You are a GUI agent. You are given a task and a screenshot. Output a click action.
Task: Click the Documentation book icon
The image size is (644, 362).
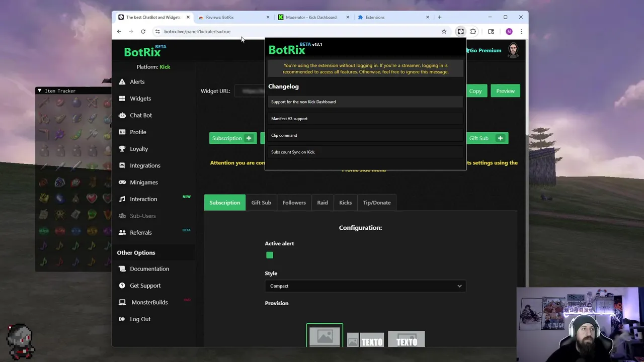pos(122,268)
